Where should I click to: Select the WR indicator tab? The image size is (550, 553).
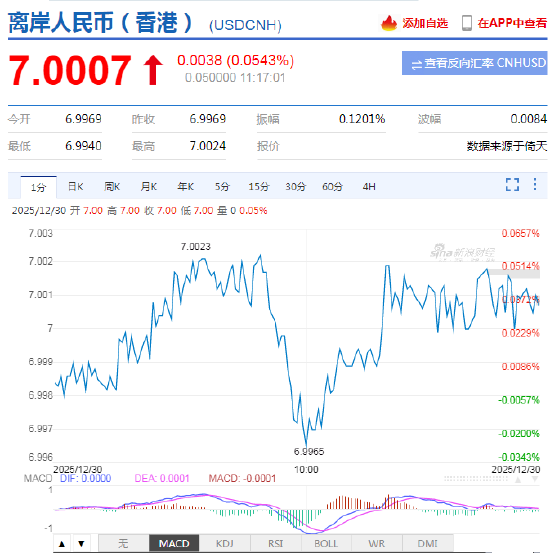click(376, 543)
